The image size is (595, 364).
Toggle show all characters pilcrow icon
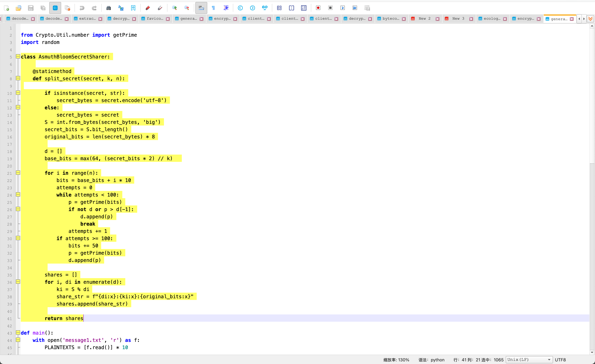click(213, 8)
